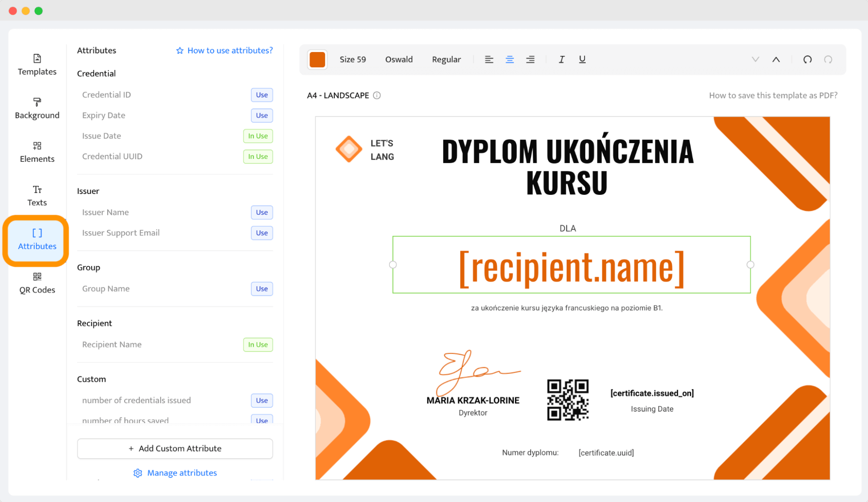868x502 pixels.
Task: Select the LET'S LANG logo text
Action: pyautogui.click(x=382, y=150)
